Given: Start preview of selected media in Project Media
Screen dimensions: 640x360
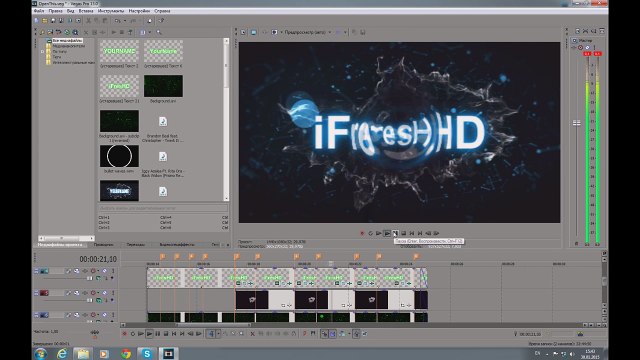Looking at the screenshot, I should [x=114, y=32].
